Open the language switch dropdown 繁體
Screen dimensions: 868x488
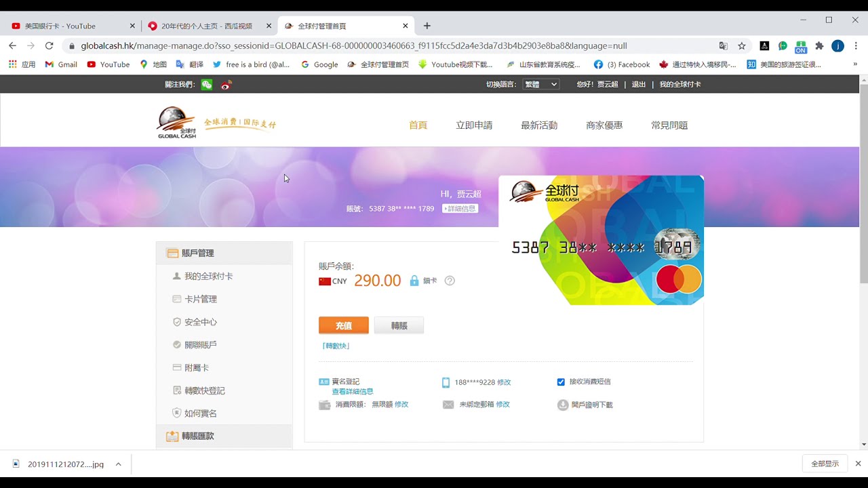click(540, 84)
